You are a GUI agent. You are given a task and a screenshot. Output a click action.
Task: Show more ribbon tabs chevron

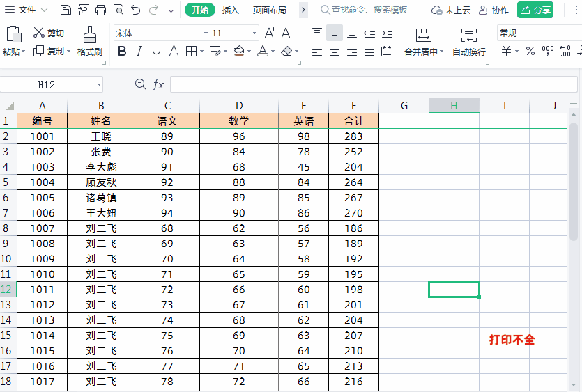[x=304, y=10]
